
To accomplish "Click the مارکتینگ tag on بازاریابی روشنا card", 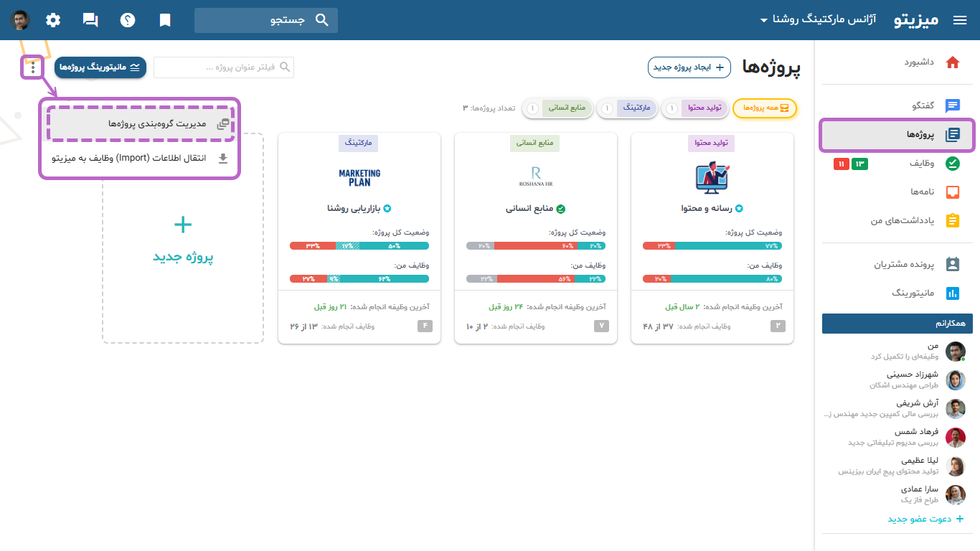I will pos(358,143).
